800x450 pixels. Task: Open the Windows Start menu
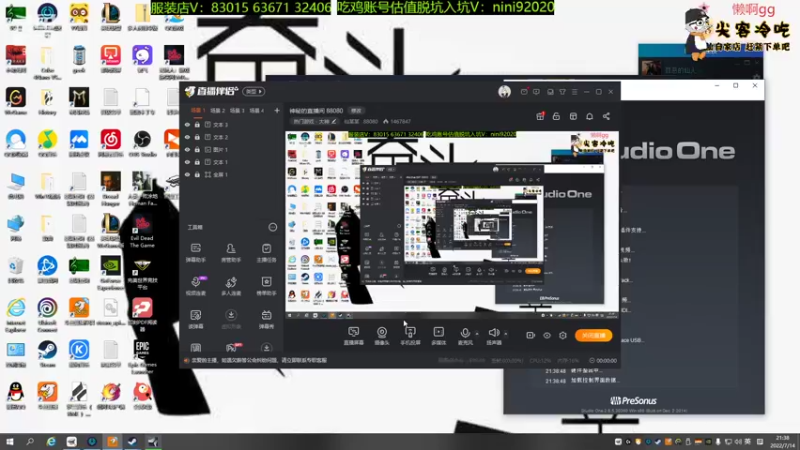(x=10, y=442)
